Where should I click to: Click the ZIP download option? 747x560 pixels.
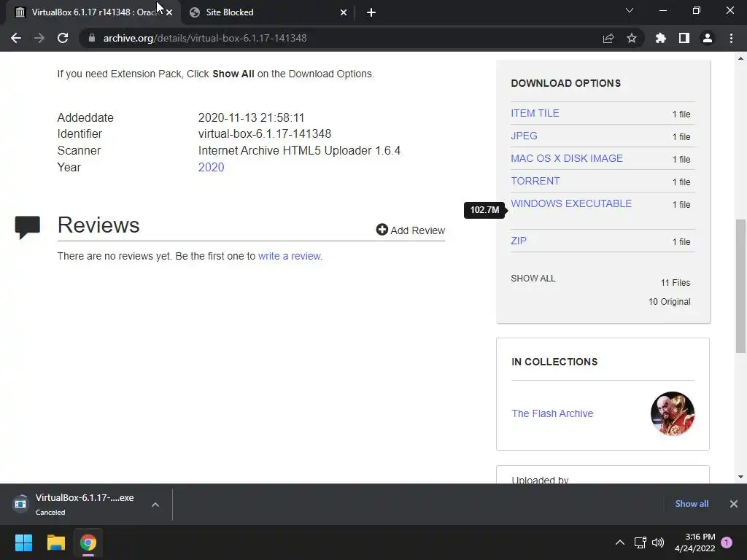[519, 241]
